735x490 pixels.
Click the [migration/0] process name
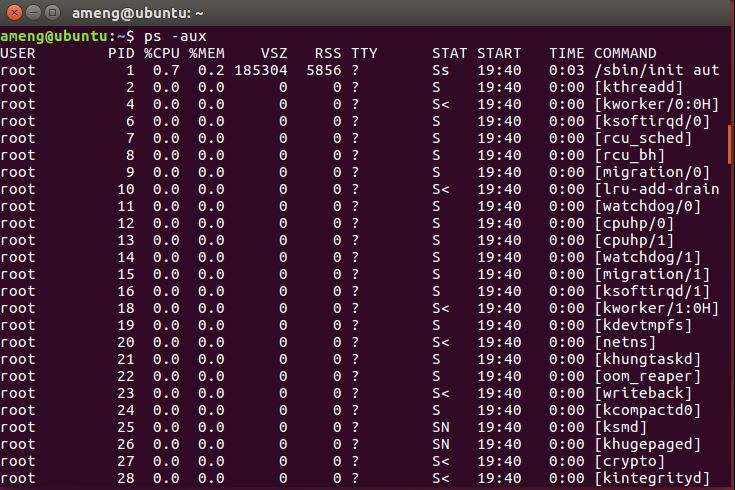click(652, 172)
